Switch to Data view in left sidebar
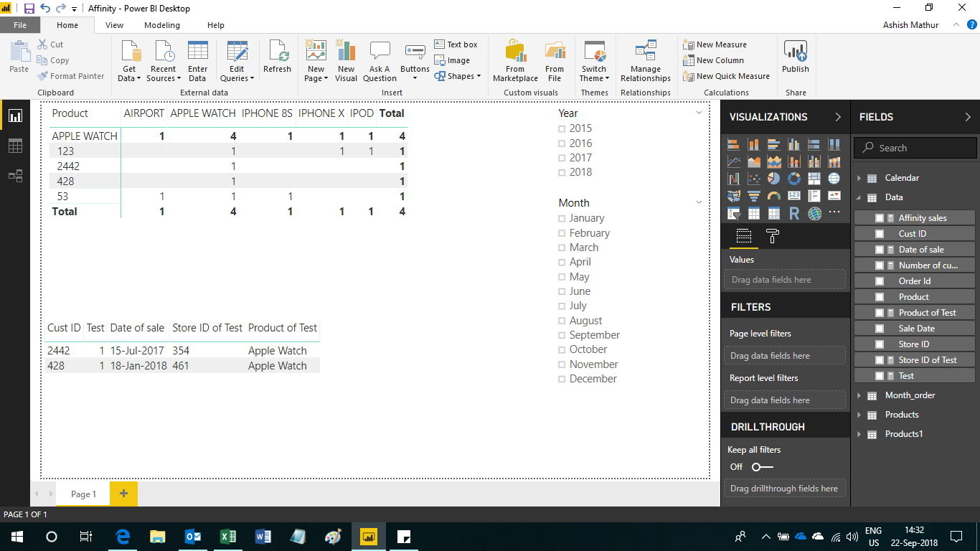 click(15, 146)
